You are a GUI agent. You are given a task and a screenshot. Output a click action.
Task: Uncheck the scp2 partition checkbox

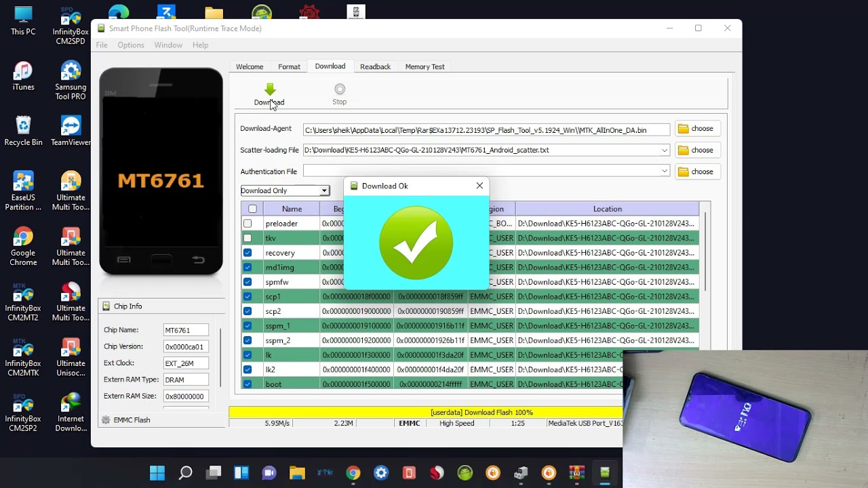tap(248, 311)
